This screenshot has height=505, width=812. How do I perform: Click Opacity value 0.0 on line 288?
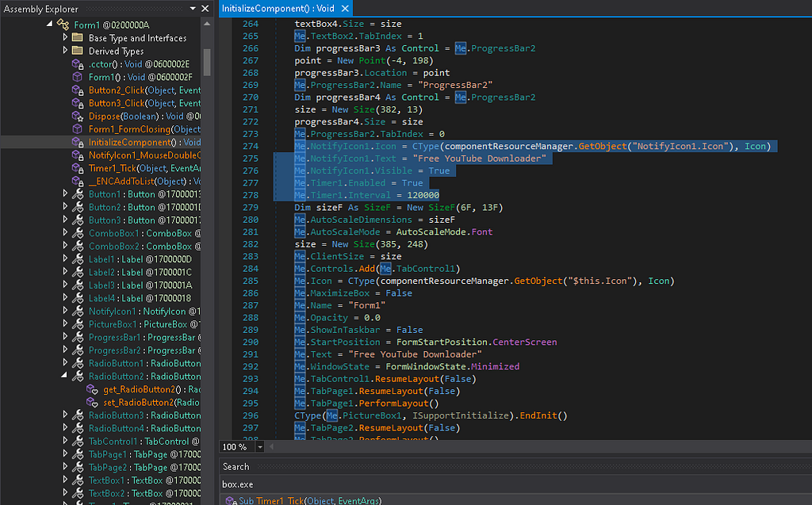pos(372,317)
